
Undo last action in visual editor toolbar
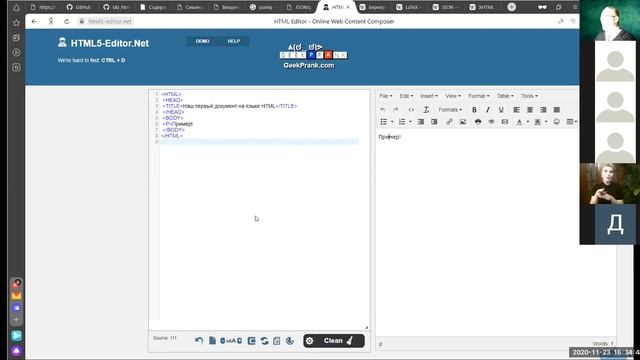[382, 110]
